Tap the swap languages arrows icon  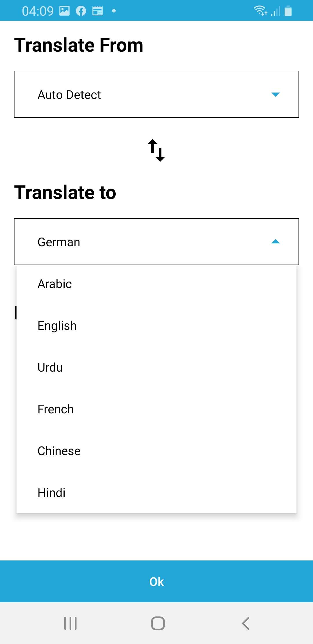click(156, 150)
